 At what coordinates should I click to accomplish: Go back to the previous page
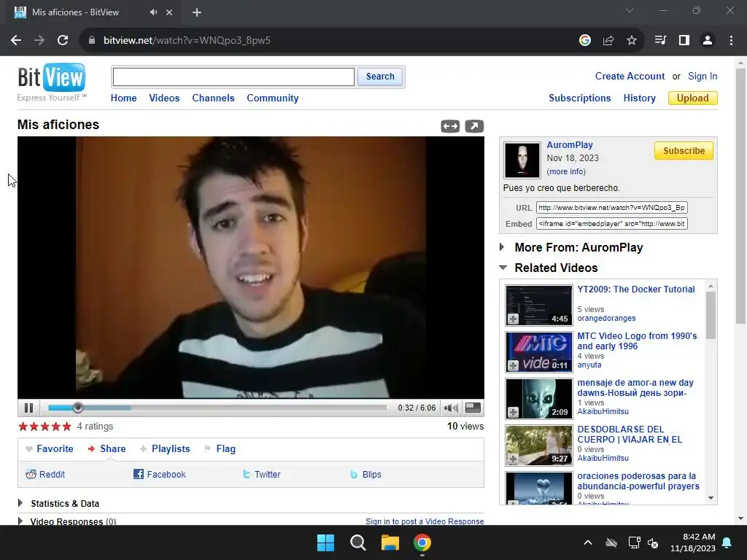point(16,41)
